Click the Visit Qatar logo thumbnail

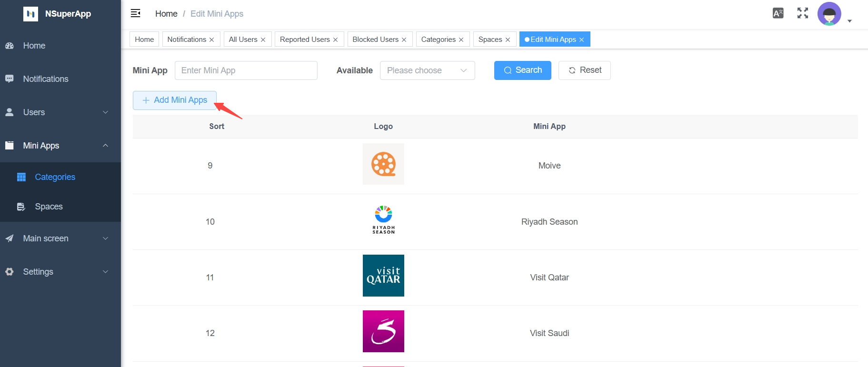click(x=383, y=276)
